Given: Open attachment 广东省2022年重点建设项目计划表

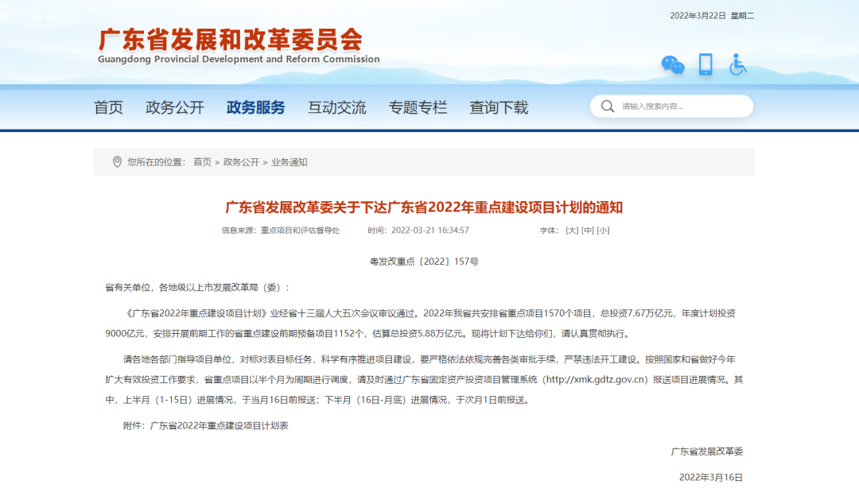Looking at the screenshot, I should coord(220,425).
